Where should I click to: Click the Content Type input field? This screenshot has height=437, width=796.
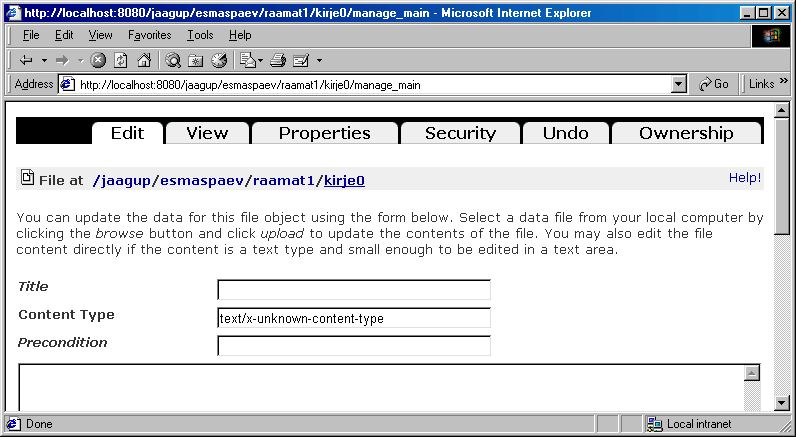(x=354, y=318)
